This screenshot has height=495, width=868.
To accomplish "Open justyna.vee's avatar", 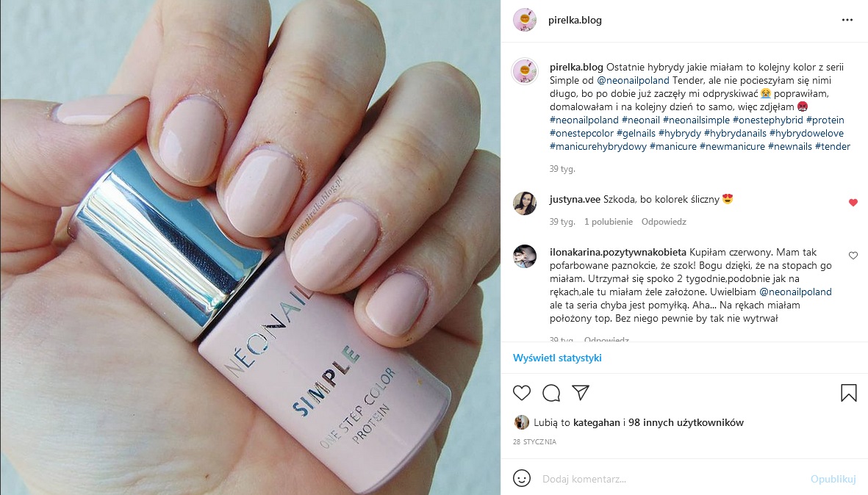I will click(x=524, y=203).
